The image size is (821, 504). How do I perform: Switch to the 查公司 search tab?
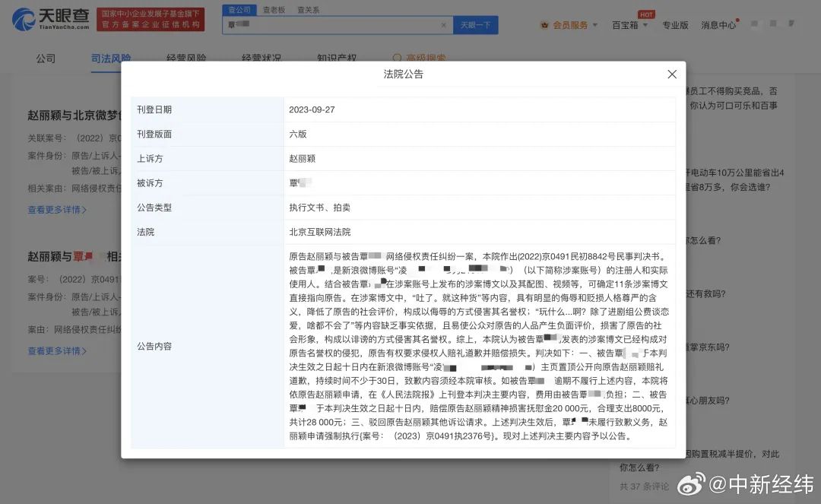click(239, 10)
